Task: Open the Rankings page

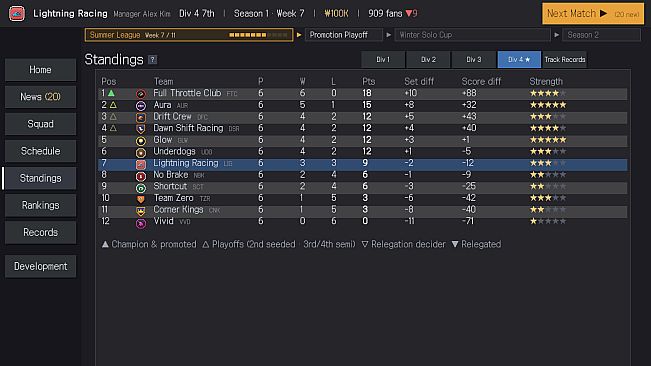Action: pyautogui.click(x=40, y=205)
